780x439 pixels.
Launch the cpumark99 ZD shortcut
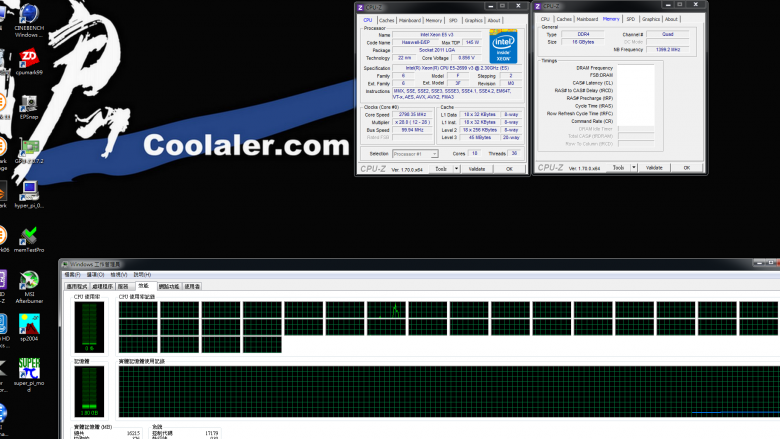coord(29,62)
